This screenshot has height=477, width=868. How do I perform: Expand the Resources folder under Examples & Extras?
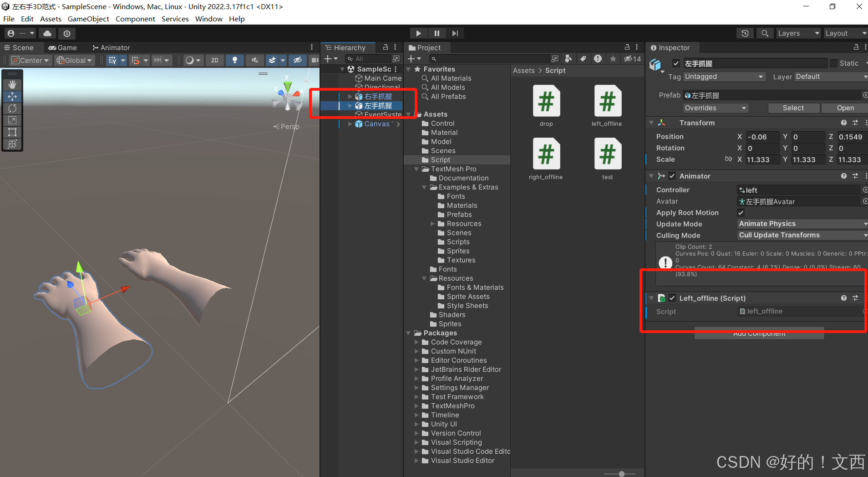432,224
